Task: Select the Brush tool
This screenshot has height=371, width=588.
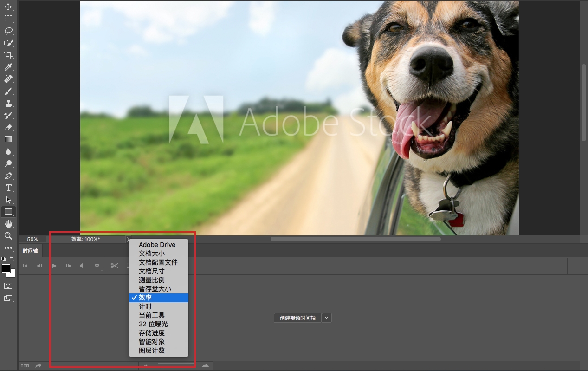Action: tap(8, 91)
